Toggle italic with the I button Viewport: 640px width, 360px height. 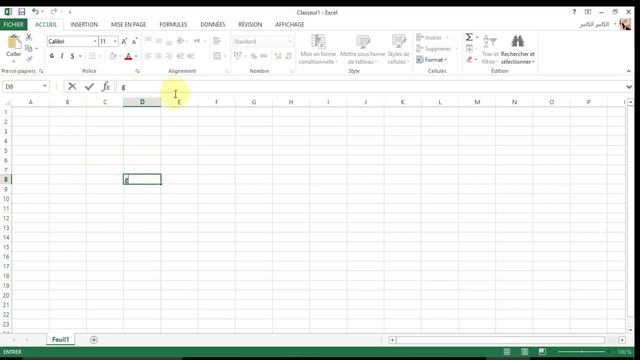click(62, 56)
